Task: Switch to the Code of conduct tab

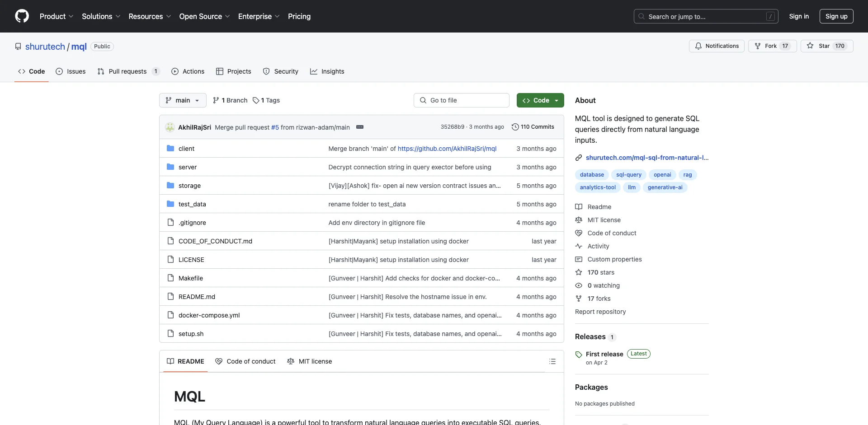Action: (x=245, y=361)
